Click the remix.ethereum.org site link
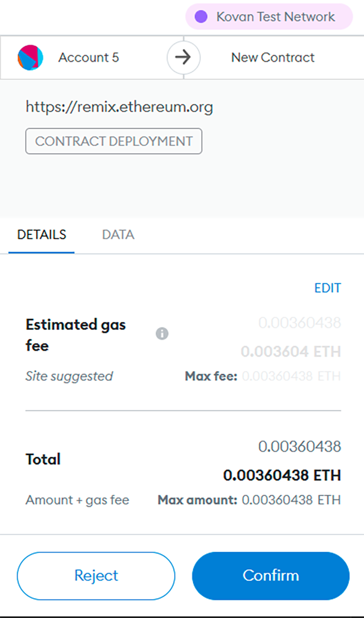The width and height of the screenshot is (364, 618). click(x=119, y=107)
